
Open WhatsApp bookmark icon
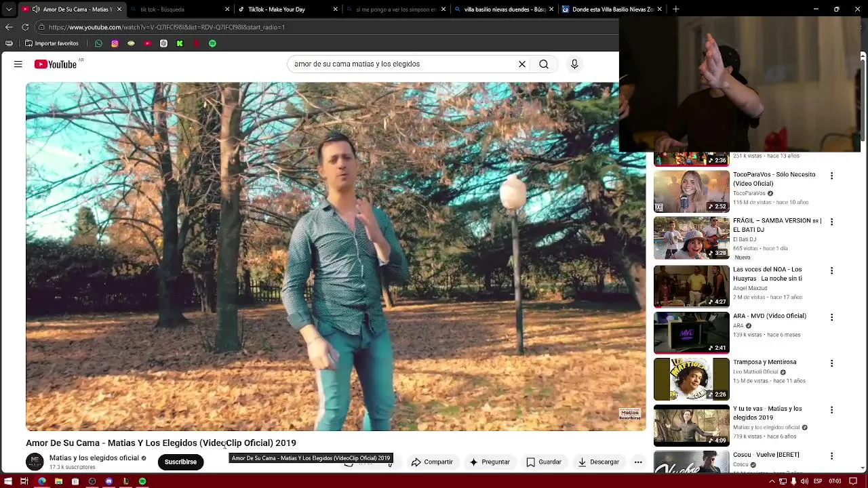[98, 43]
